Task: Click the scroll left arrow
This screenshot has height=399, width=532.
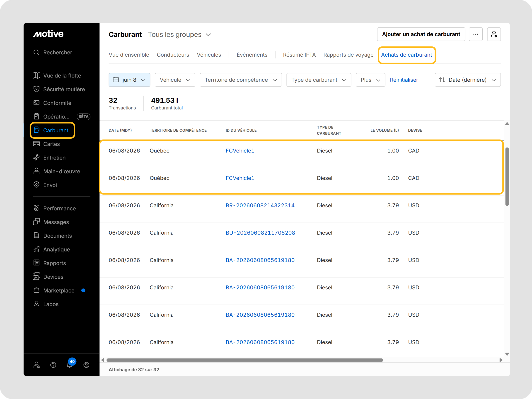Action: pos(103,360)
